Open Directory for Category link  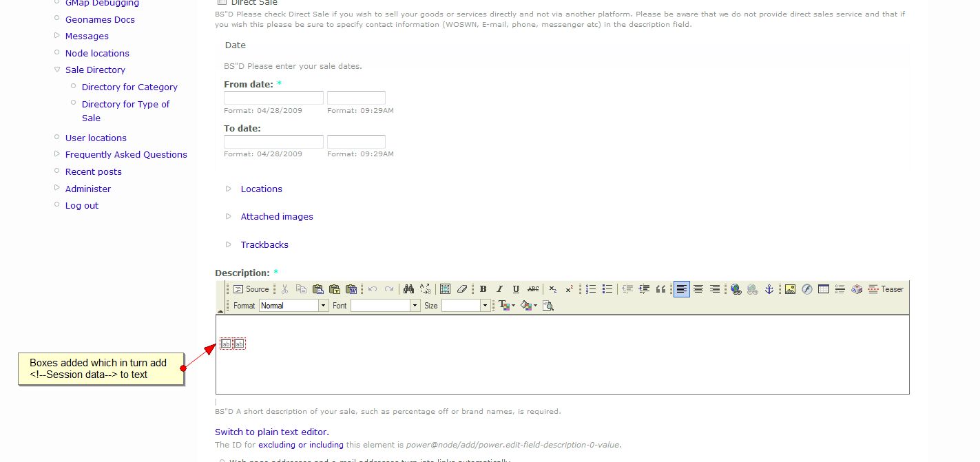129,87
